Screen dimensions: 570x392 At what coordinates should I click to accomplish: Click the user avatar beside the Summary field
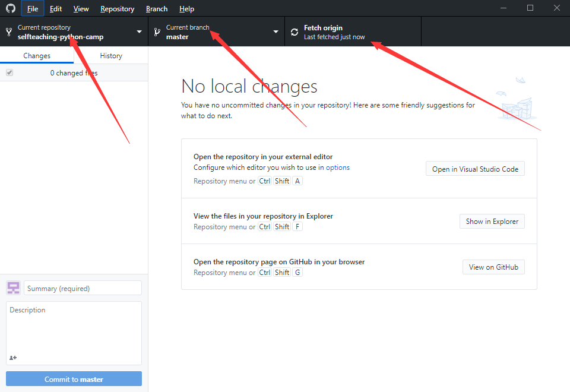14,288
